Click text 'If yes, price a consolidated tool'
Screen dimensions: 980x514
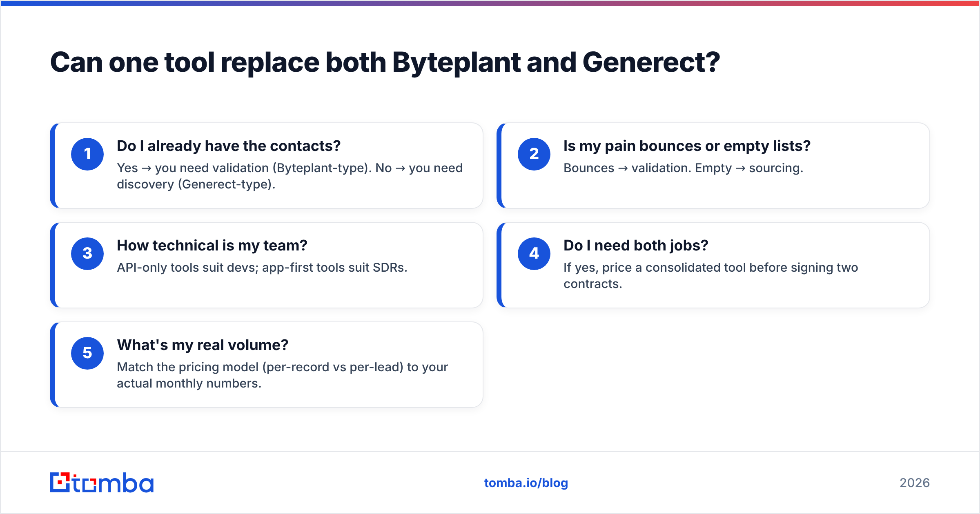(655, 268)
